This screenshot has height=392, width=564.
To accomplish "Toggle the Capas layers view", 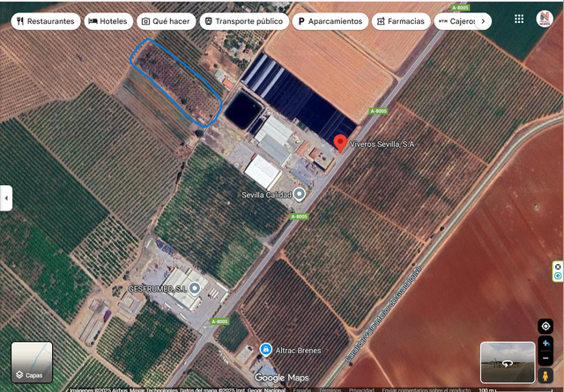I will point(32,362).
